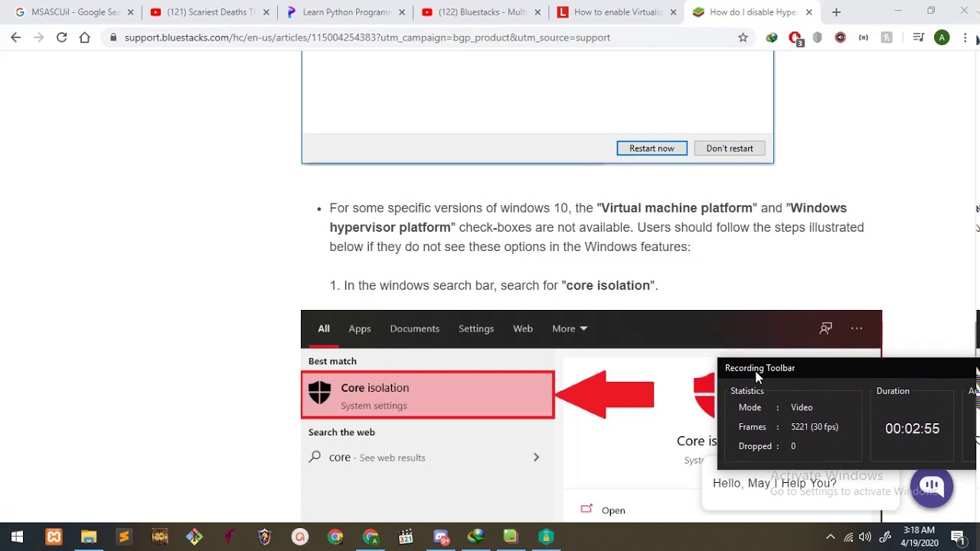This screenshot has height=551, width=980.
Task: Open the Git taskbar icon
Action: (x=194, y=537)
